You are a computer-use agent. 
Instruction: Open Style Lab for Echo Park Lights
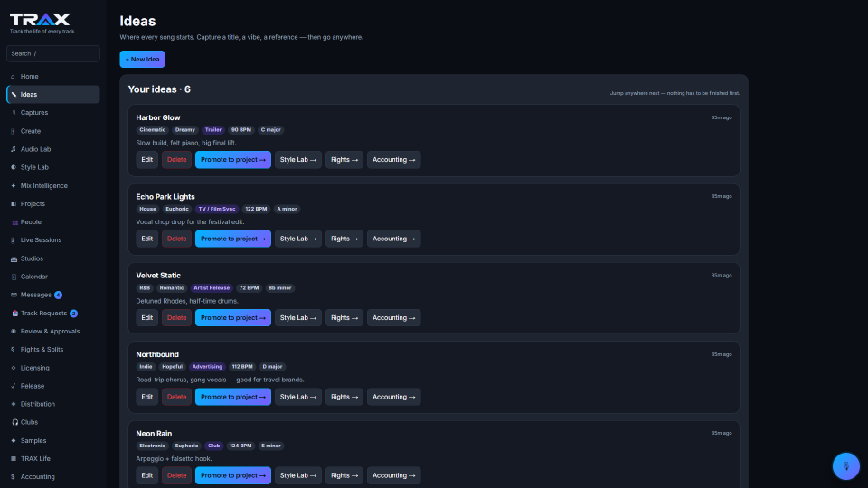click(x=298, y=239)
